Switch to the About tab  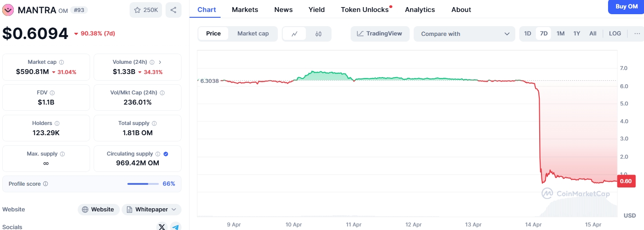pyautogui.click(x=461, y=9)
